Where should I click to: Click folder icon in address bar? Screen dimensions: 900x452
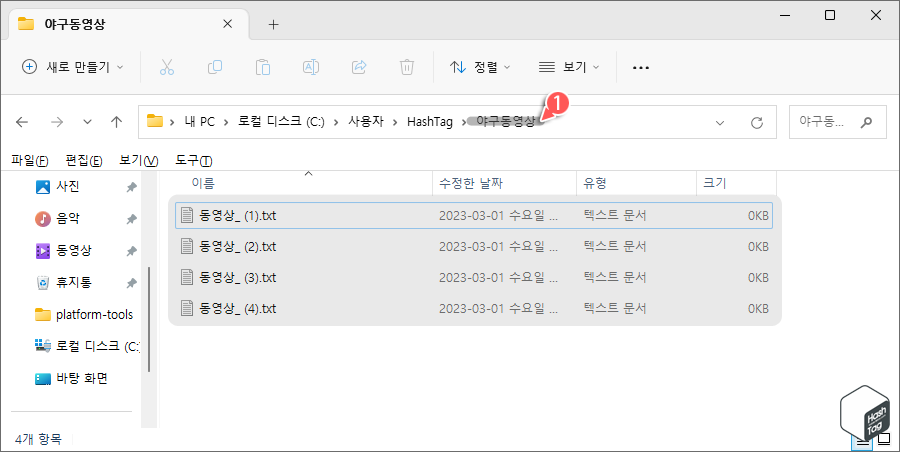click(x=155, y=121)
